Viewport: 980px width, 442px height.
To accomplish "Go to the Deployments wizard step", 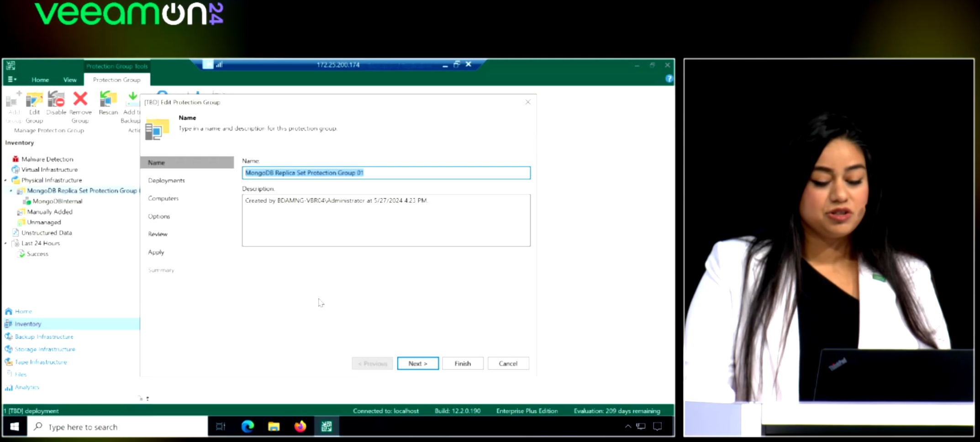I will (166, 180).
